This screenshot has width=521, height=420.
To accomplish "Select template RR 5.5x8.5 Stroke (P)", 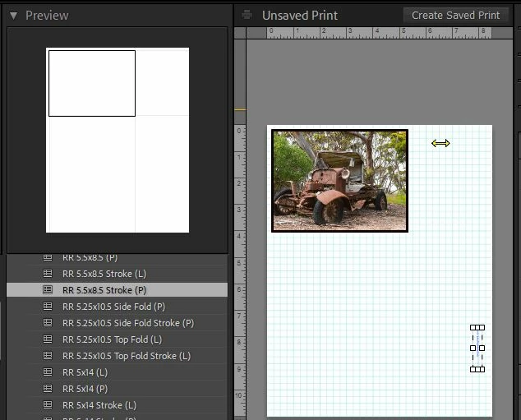I will (117, 290).
